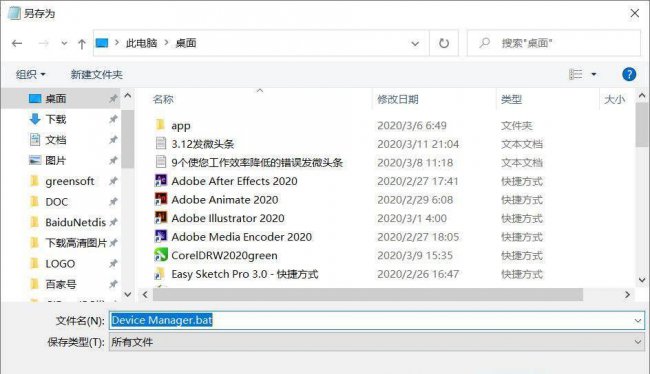Screen dimensions: 650x374
Task: Sort by 名称 column header
Action: point(163,99)
